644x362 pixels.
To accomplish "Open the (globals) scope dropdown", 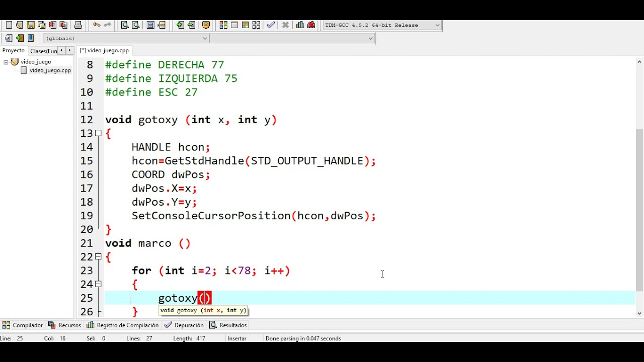I will pyautogui.click(x=126, y=38).
